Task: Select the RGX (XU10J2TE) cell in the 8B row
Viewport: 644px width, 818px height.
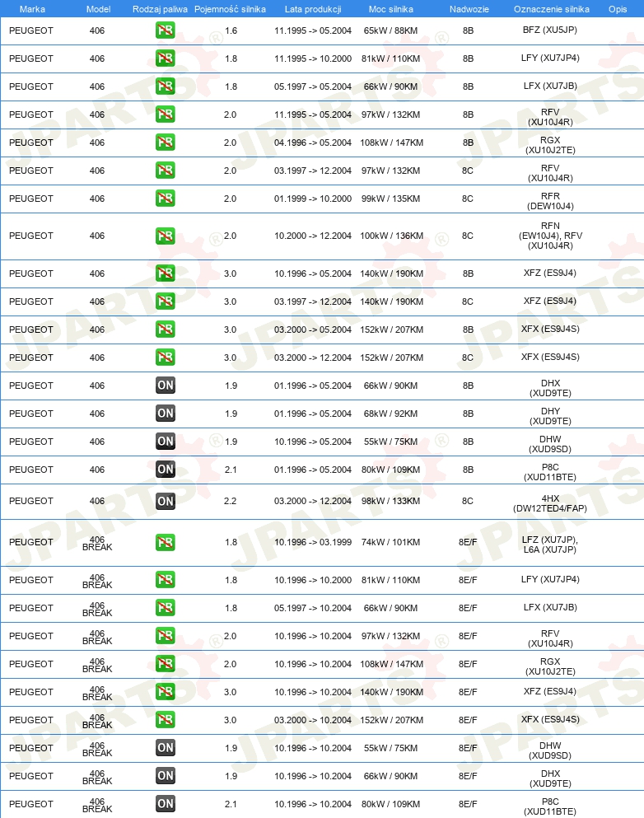Action: coord(550,145)
